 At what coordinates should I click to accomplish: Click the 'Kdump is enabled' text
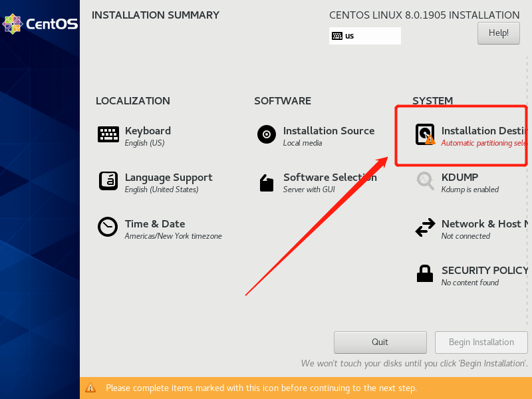(470, 190)
